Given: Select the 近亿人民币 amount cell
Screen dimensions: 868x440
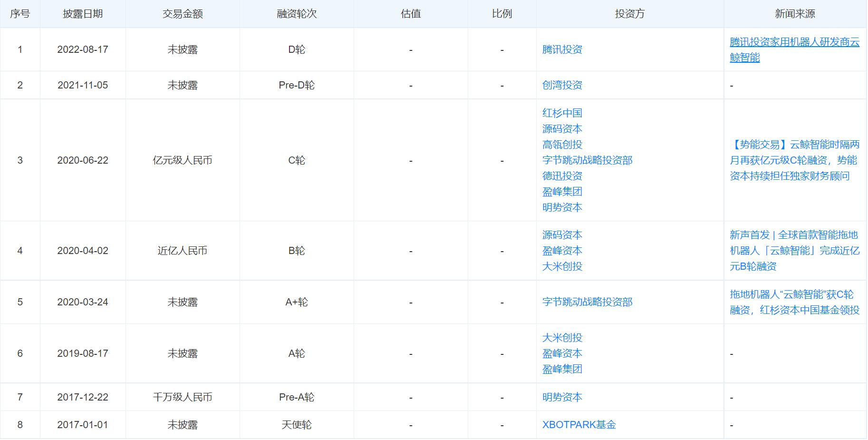Looking at the screenshot, I should pos(183,251).
